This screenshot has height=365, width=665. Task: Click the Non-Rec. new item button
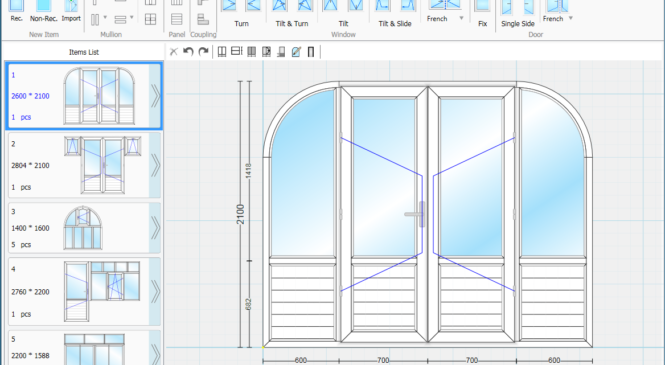pos(43,11)
